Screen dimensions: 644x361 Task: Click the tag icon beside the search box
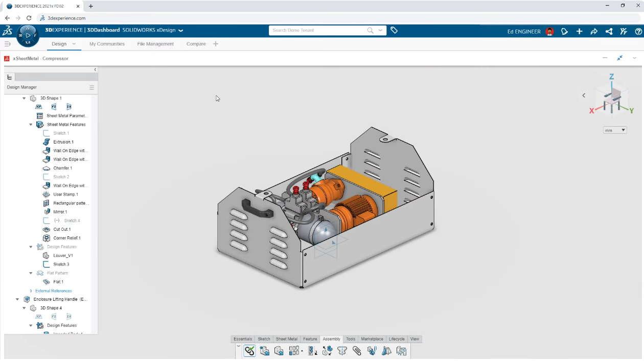pos(394,30)
